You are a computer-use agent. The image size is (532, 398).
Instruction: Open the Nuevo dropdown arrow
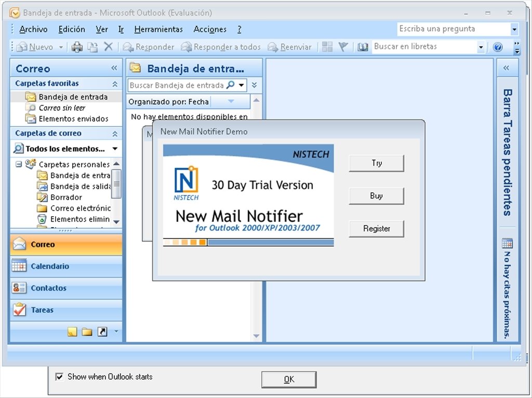click(x=61, y=47)
